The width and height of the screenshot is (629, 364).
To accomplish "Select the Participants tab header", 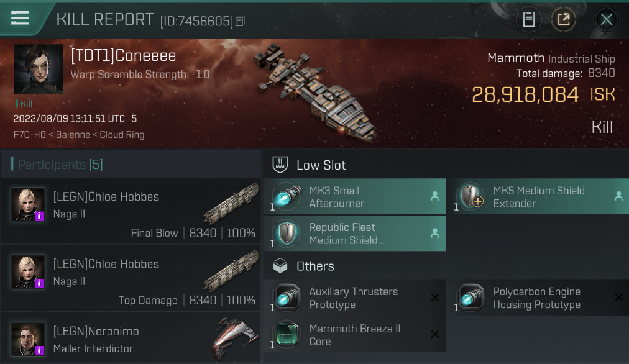I will click(57, 165).
